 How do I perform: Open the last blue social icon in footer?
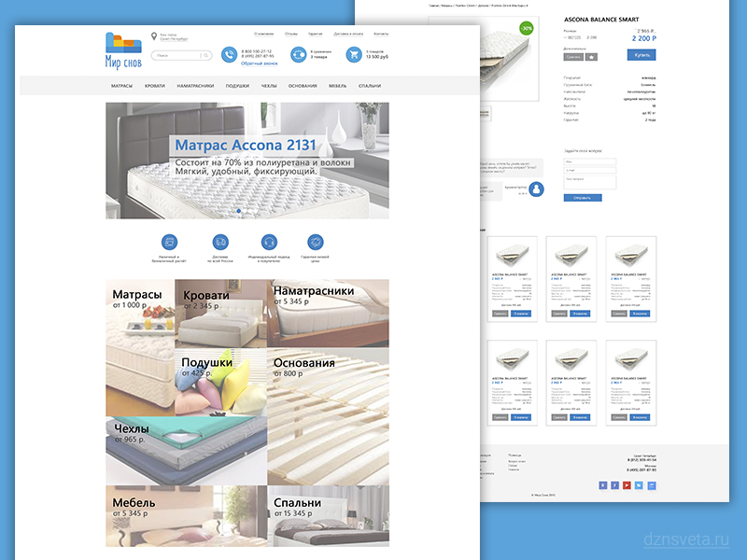point(652,485)
